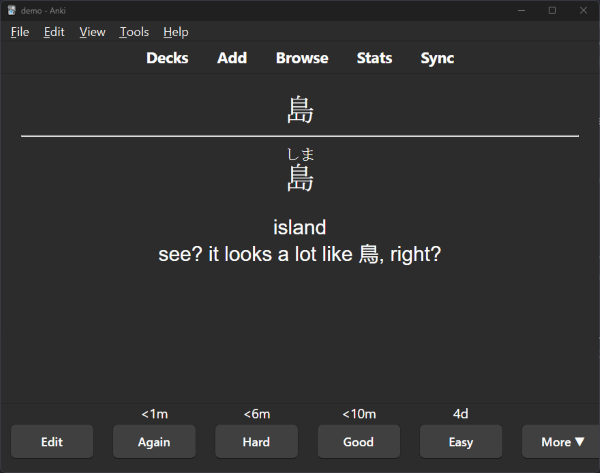Rate the card Easy
Screen dimensions: 600x473
click(461, 442)
